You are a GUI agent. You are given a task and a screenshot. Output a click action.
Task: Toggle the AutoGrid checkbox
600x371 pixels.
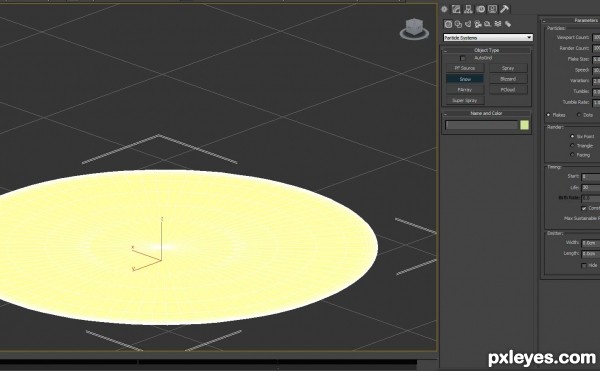[463, 58]
